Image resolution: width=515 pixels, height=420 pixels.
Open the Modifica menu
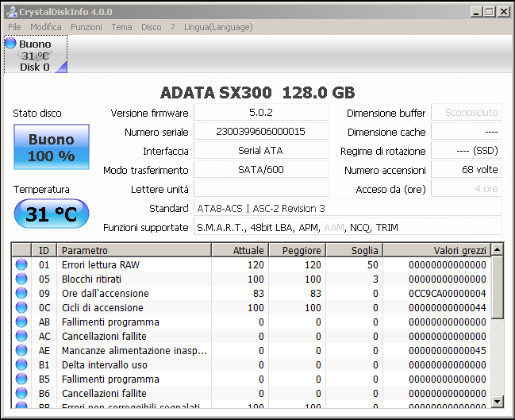[x=46, y=27]
